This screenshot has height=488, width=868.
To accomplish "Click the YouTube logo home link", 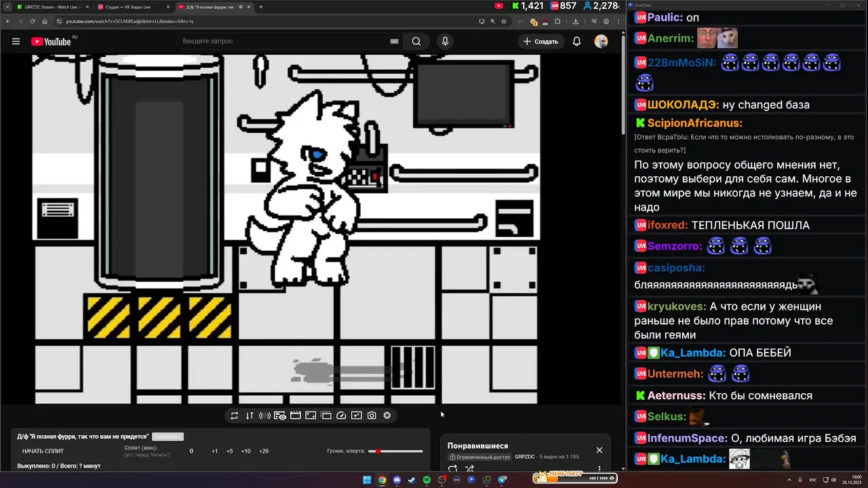I will tap(51, 41).
